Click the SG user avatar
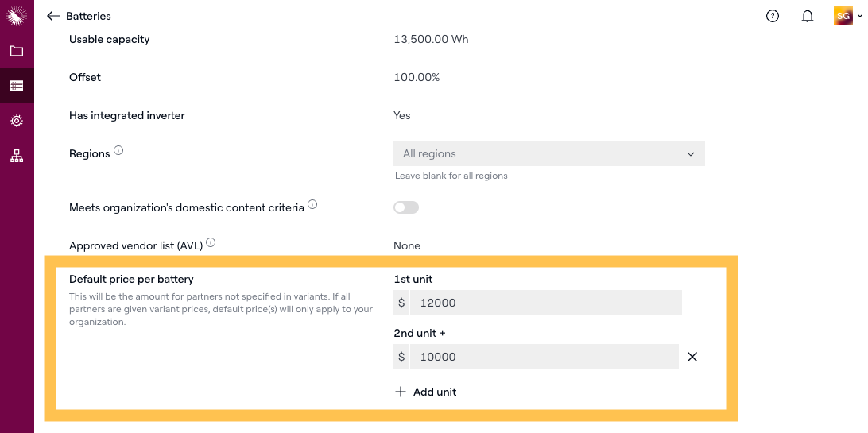This screenshot has width=868, height=433. click(843, 16)
